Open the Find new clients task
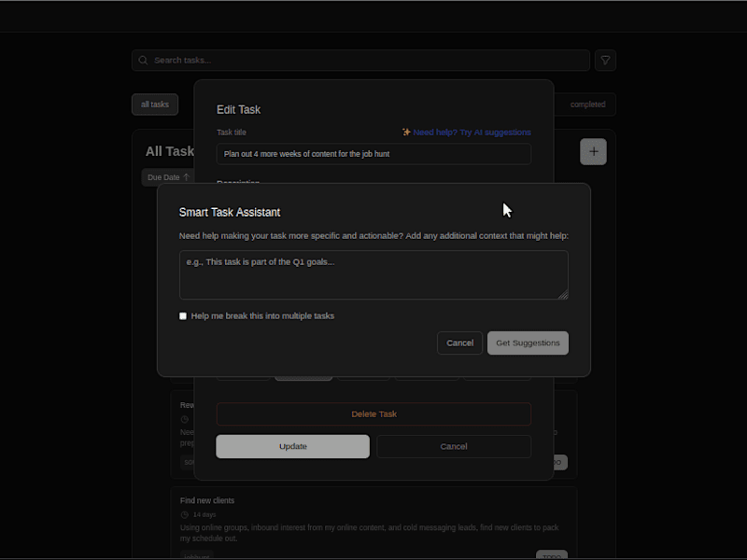Viewport: 747px width, 560px height. (x=374, y=523)
